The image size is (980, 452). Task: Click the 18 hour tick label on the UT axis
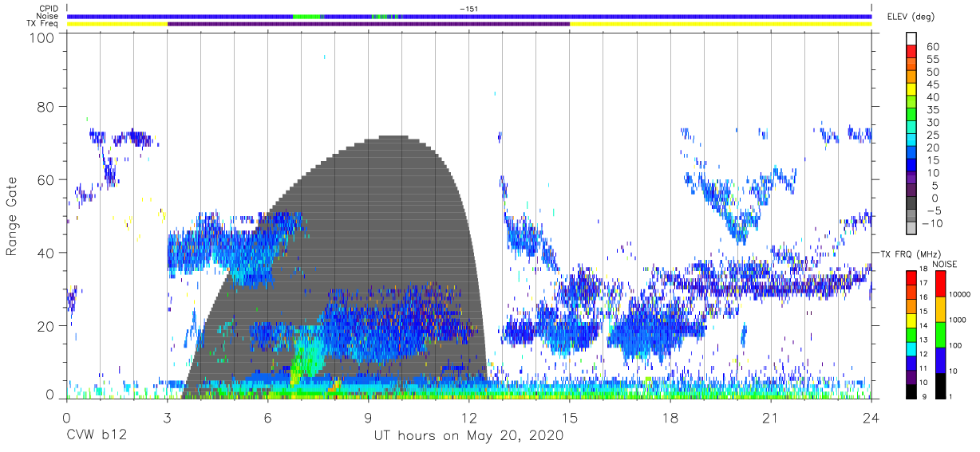point(670,418)
